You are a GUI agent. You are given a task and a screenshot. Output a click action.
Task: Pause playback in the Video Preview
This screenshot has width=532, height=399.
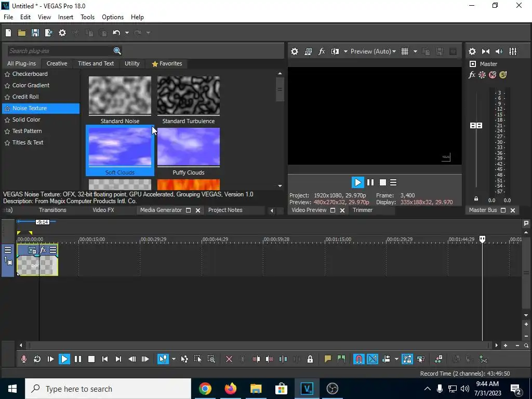[x=370, y=182]
